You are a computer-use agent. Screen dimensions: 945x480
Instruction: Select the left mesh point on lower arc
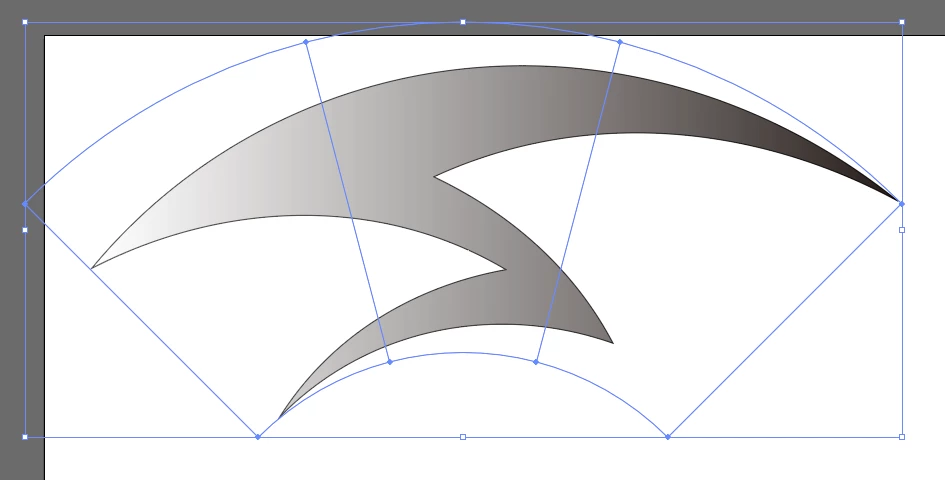[x=390, y=362]
